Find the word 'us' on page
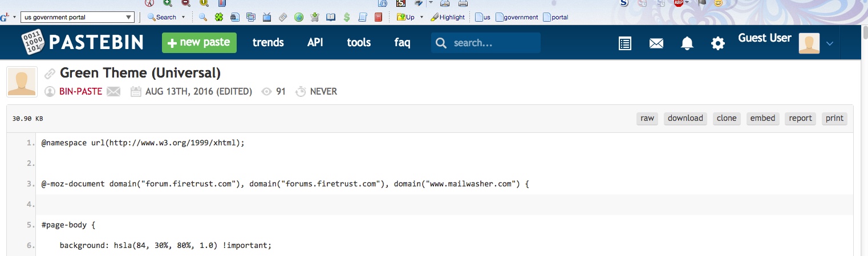Image resolution: width=868 pixels, height=256 pixels. tap(483, 17)
